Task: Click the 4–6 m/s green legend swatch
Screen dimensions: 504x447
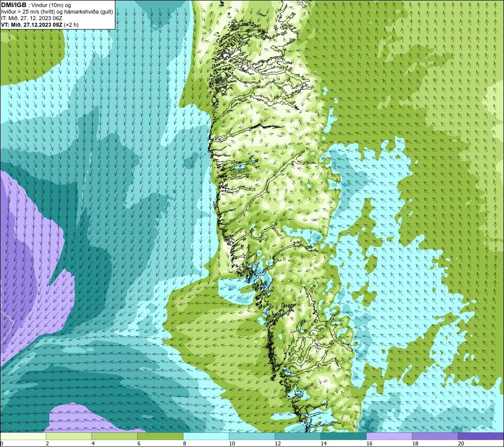Action: click(x=114, y=436)
